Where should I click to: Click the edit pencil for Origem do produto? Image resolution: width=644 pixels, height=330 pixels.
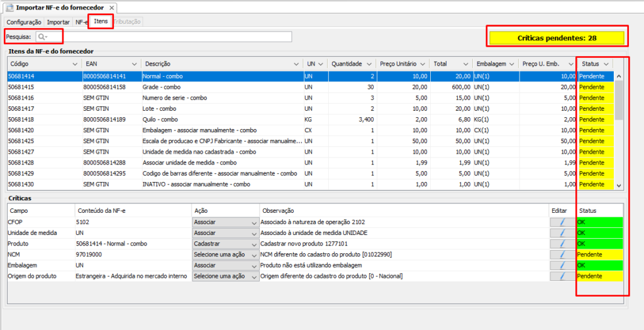[562, 276]
